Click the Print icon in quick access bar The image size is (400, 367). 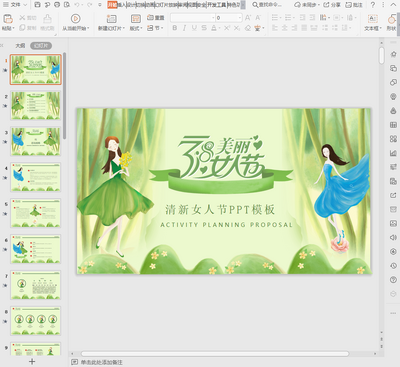pos(57,5)
